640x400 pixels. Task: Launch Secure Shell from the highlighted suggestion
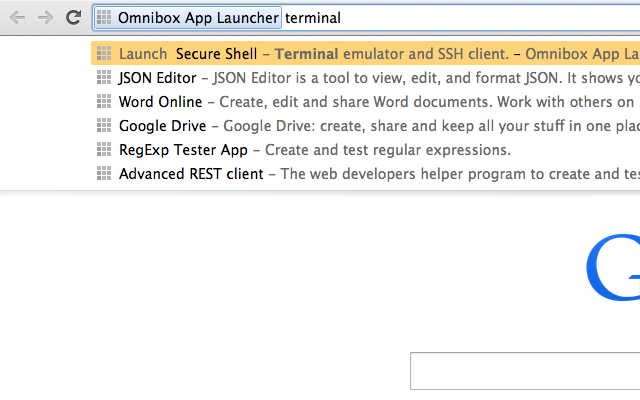365,53
